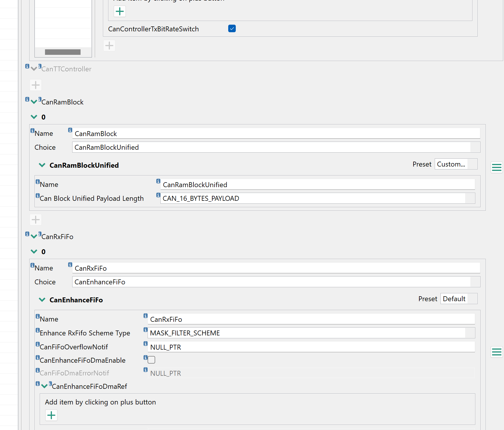Click the horizontal scrollbar in the top-left list

(63, 52)
